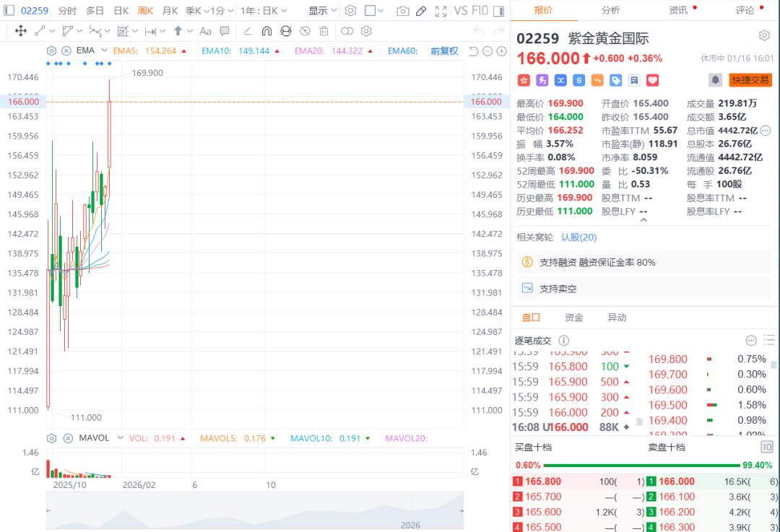
Task: Open drawing toolbar settings gear
Action: click(366, 31)
